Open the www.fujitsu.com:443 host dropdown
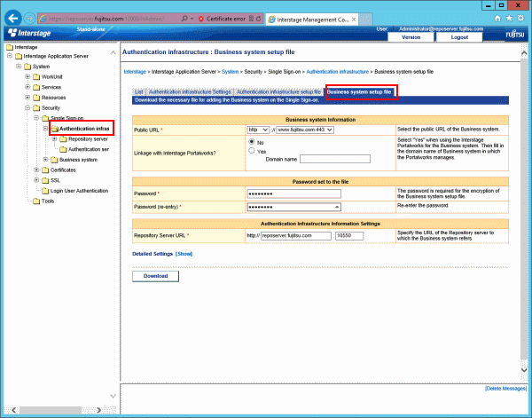The image size is (532, 418). click(305, 129)
